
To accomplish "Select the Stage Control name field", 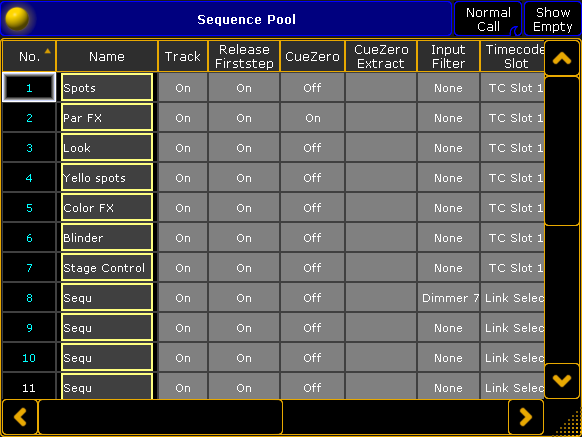I will click(x=107, y=268).
